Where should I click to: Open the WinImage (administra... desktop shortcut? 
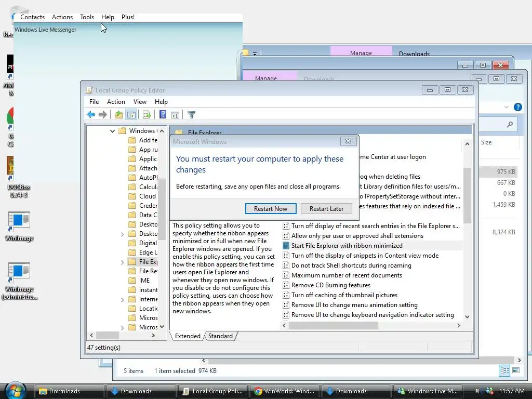pos(19,281)
